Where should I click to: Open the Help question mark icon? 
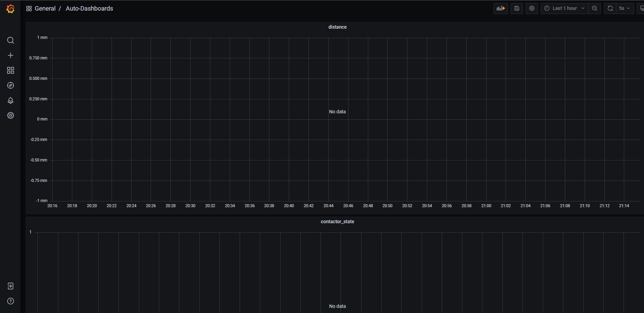pos(11,301)
